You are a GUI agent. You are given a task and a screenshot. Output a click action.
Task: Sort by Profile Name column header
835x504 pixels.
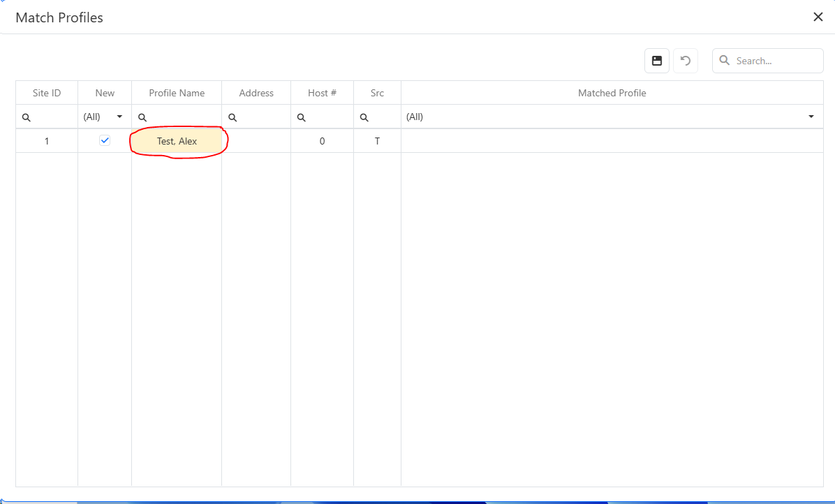tap(177, 93)
